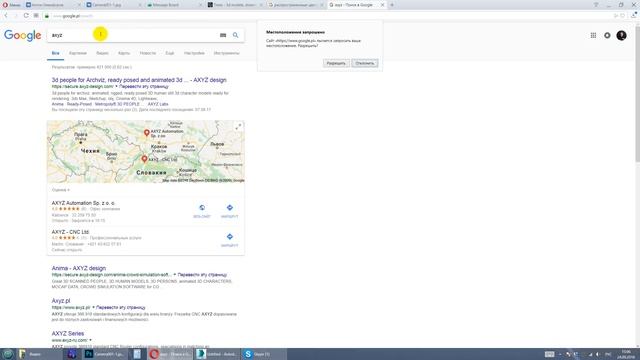The width and height of the screenshot is (640, 360).
Task: Open the AXYZ Series search result
Action: click(x=68, y=333)
